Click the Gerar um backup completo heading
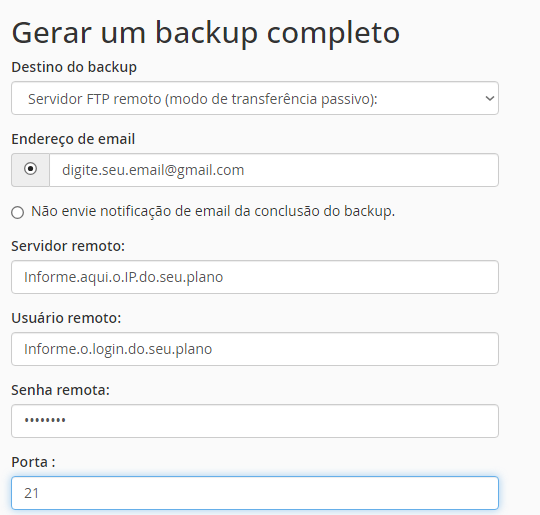Screen dimensions: 540x515 [206, 33]
